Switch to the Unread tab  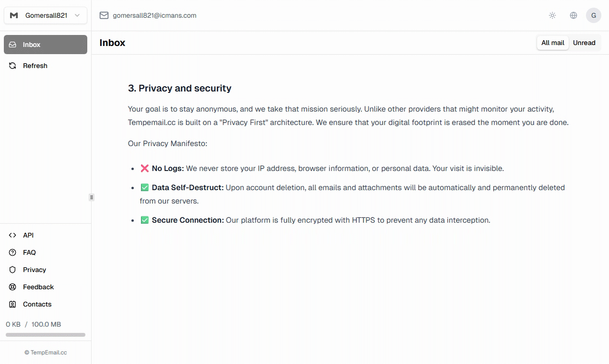click(584, 43)
